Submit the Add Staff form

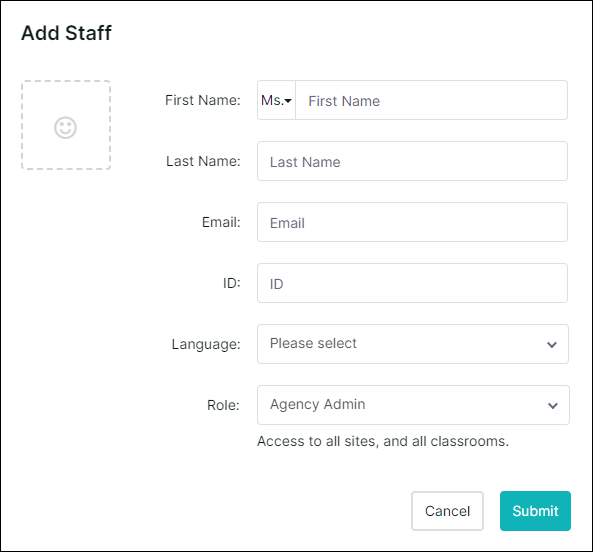pos(535,511)
